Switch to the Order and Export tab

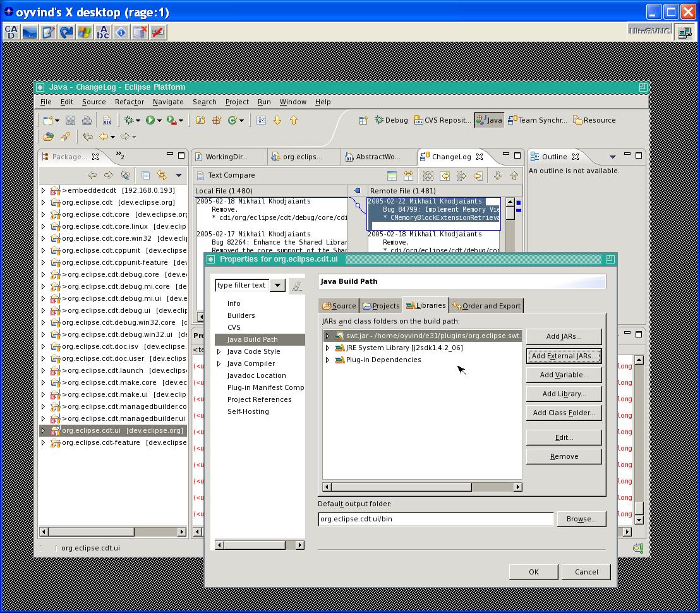click(486, 306)
